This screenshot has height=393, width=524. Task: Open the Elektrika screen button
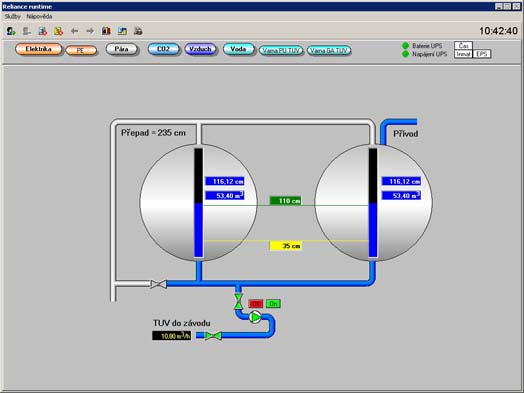(x=38, y=49)
